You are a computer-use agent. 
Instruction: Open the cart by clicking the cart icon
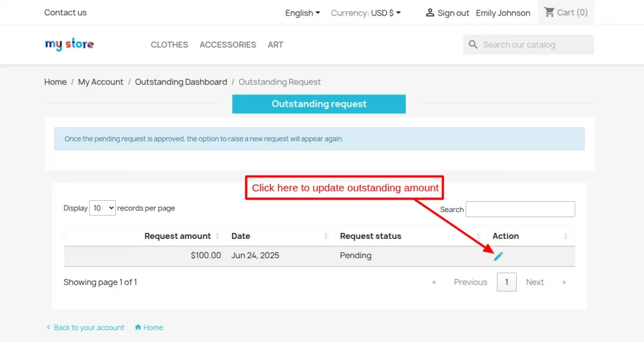click(548, 12)
